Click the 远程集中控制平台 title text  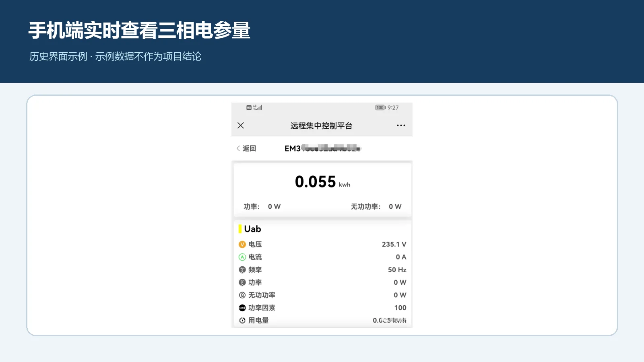321,126
